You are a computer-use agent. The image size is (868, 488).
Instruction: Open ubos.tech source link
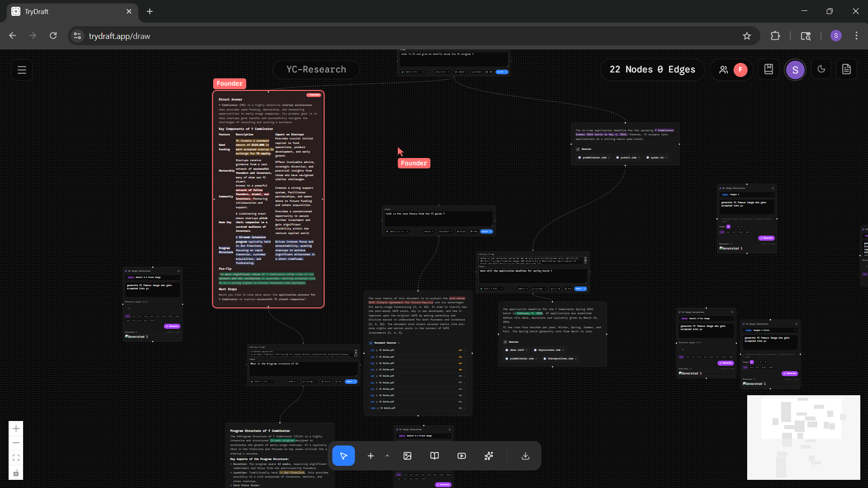pos(517,350)
